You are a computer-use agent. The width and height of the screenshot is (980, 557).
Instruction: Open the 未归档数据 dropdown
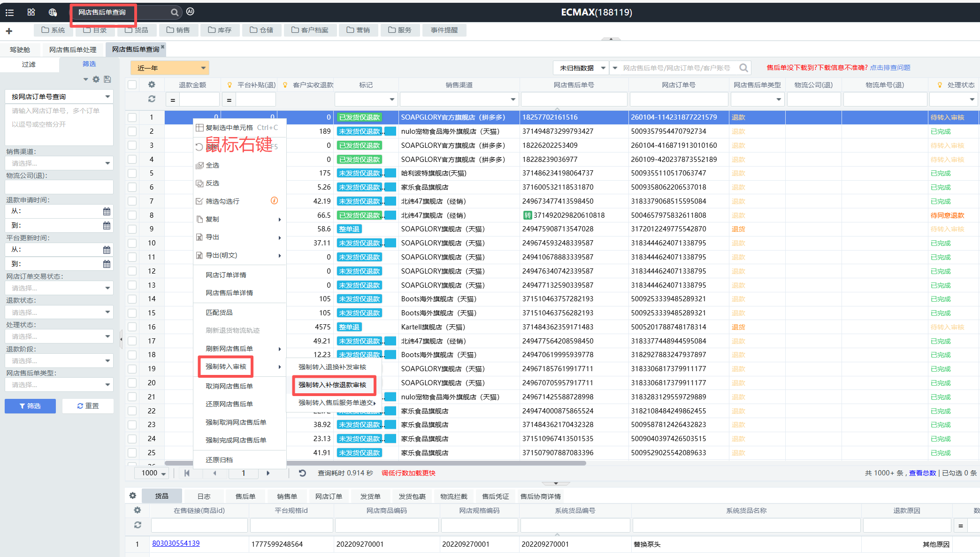(x=581, y=68)
